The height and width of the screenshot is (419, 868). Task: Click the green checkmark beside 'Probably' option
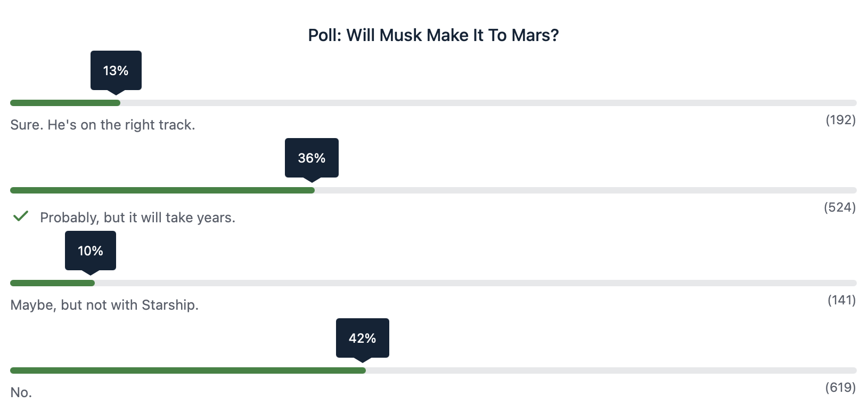[x=21, y=216]
